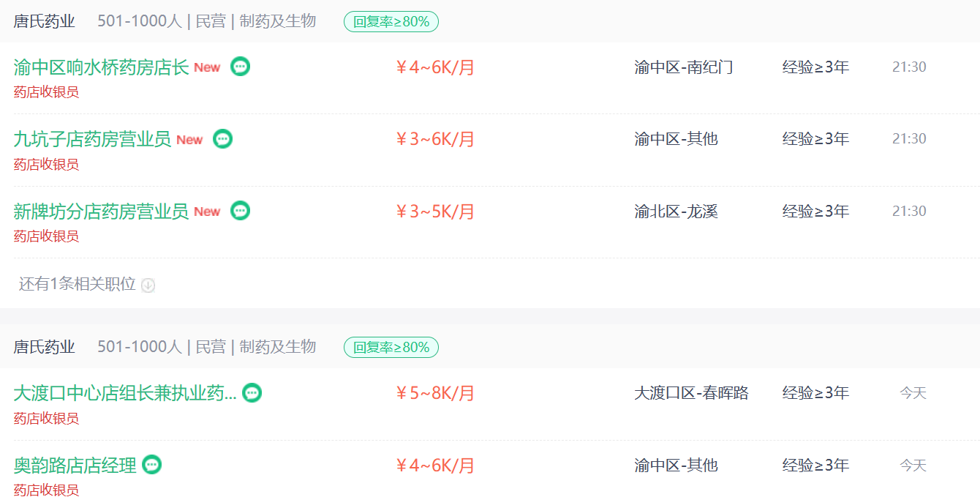Open job 奥韵路店店经理
The image size is (980, 497).
(75, 466)
